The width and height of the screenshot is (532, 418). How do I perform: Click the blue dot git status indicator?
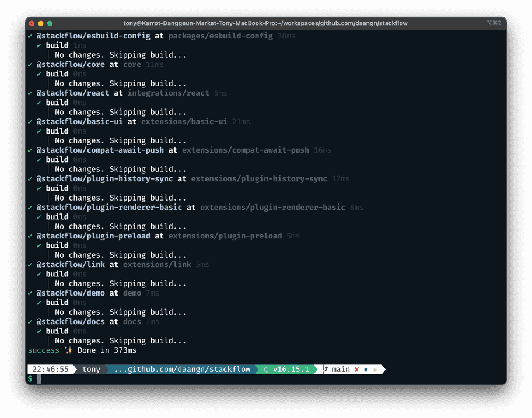pyautogui.click(x=366, y=370)
